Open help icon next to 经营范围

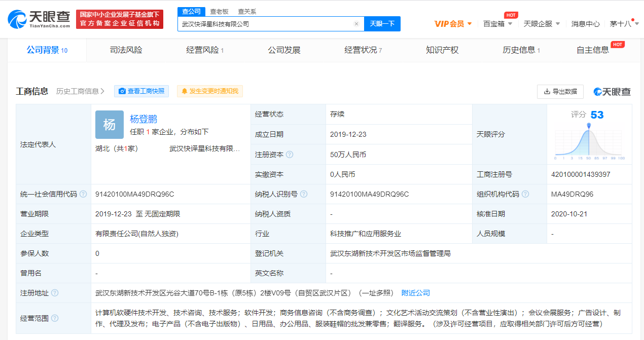pyautogui.click(x=55, y=318)
